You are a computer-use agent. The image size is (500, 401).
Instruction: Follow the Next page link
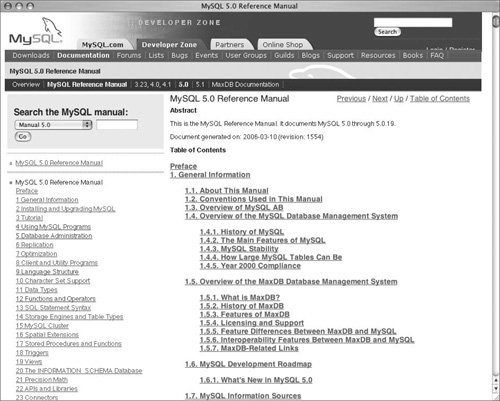pos(380,99)
